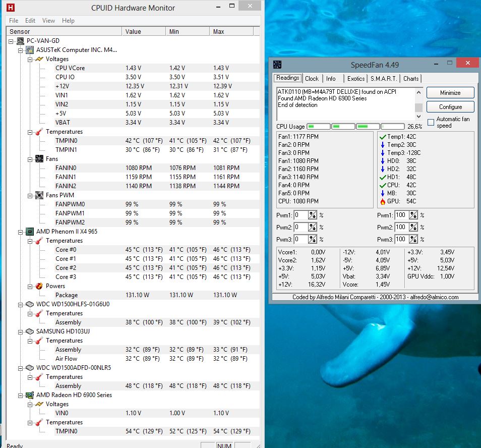Open the Help menu in Hardware Monitor
Image resolution: width=481 pixels, height=448 pixels.
tap(68, 21)
